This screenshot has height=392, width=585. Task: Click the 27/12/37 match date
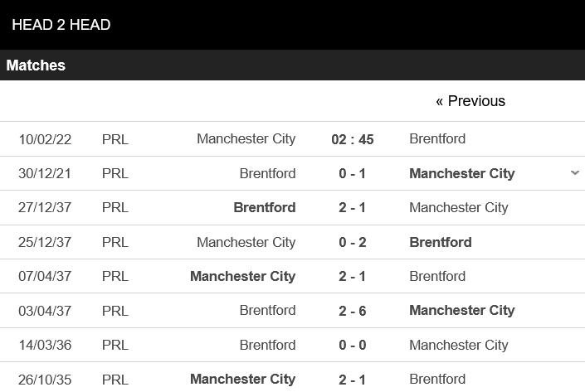pyautogui.click(x=45, y=208)
